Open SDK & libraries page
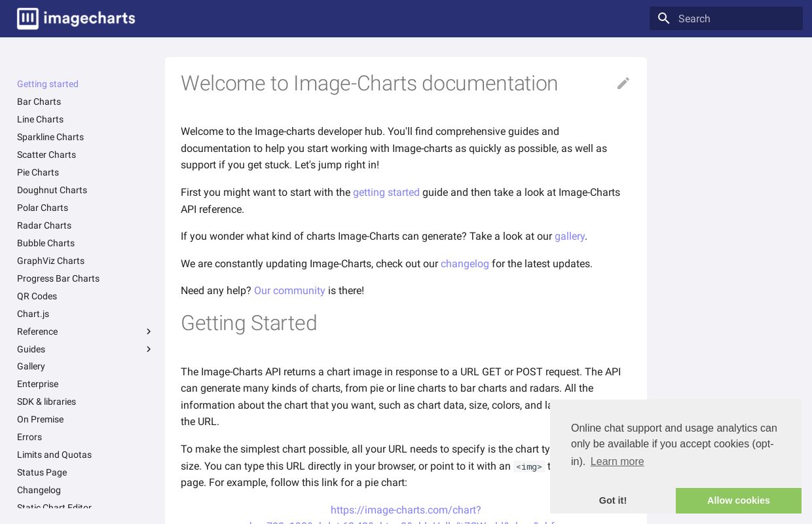Screen dimensions: 812x524 pos(46,402)
